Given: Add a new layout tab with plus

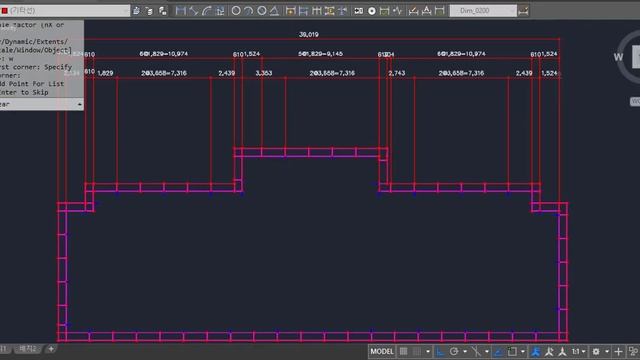Looking at the screenshot, I should click(x=51, y=349).
